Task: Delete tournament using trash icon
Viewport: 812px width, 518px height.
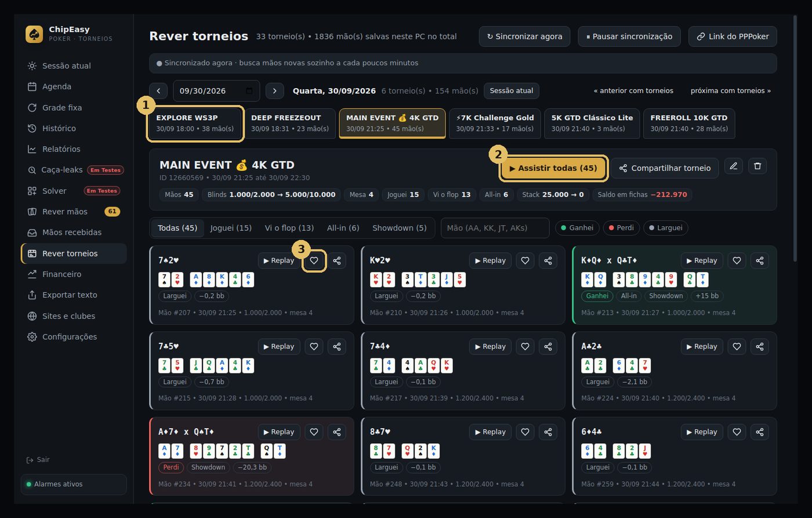Action: click(757, 166)
